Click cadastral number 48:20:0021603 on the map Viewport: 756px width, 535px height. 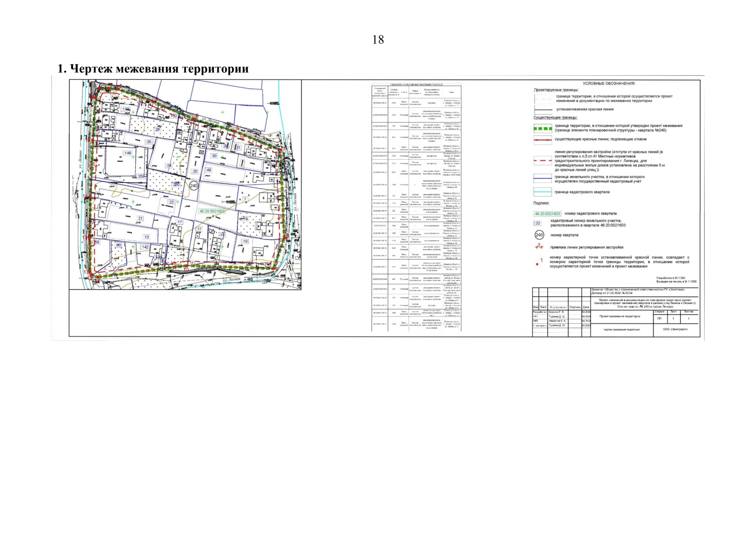point(205,211)
